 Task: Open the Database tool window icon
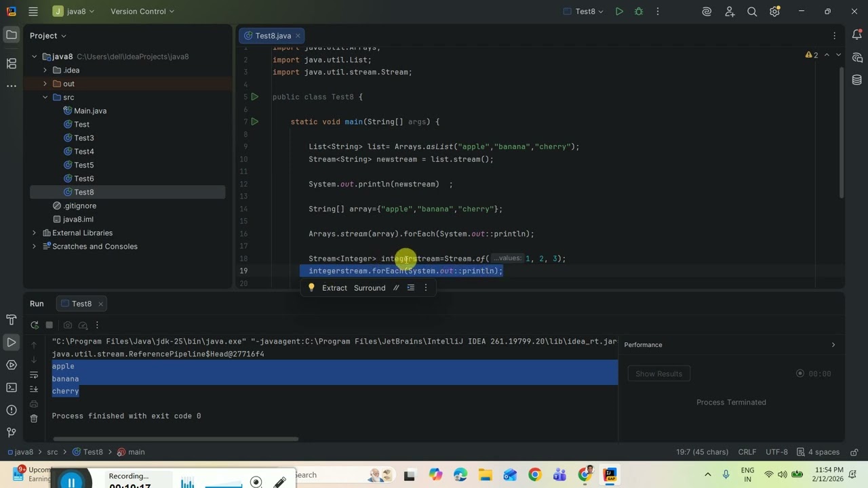[856, 80]
